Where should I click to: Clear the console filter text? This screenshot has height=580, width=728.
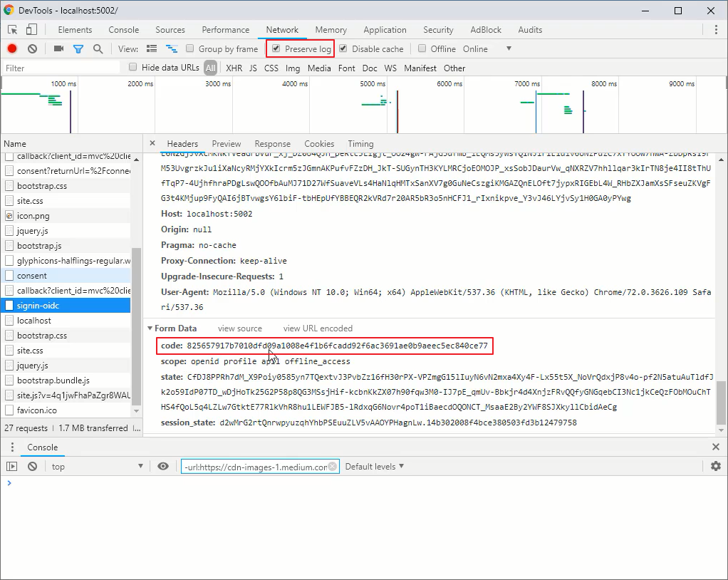coord(333,466)
